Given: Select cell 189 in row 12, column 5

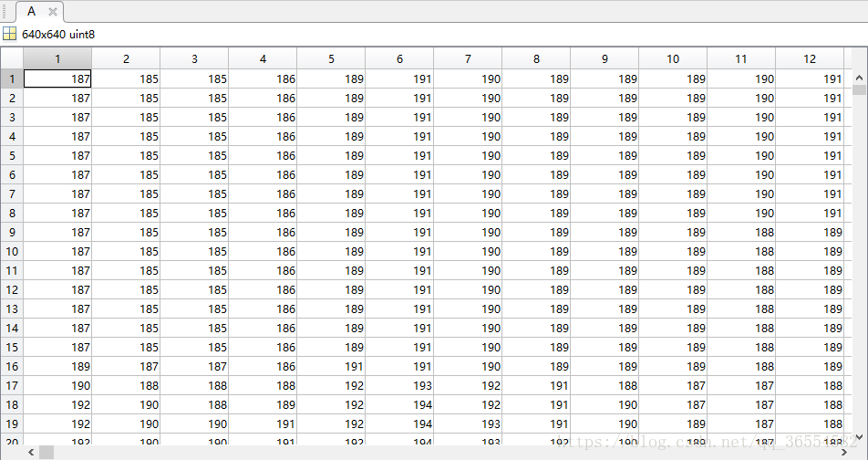Looking at the screenshot, I should (x=331, y=290).
